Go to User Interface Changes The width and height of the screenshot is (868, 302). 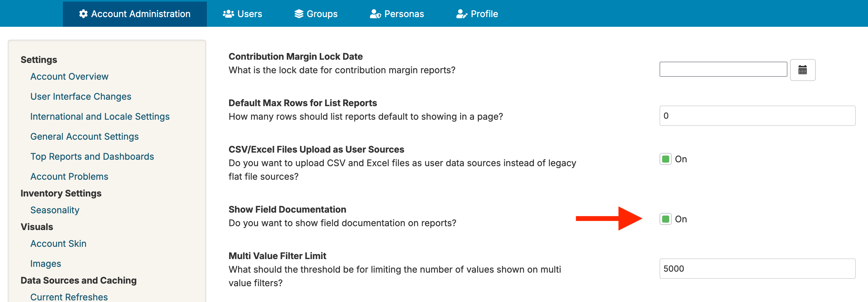click(x=81, y=96)
